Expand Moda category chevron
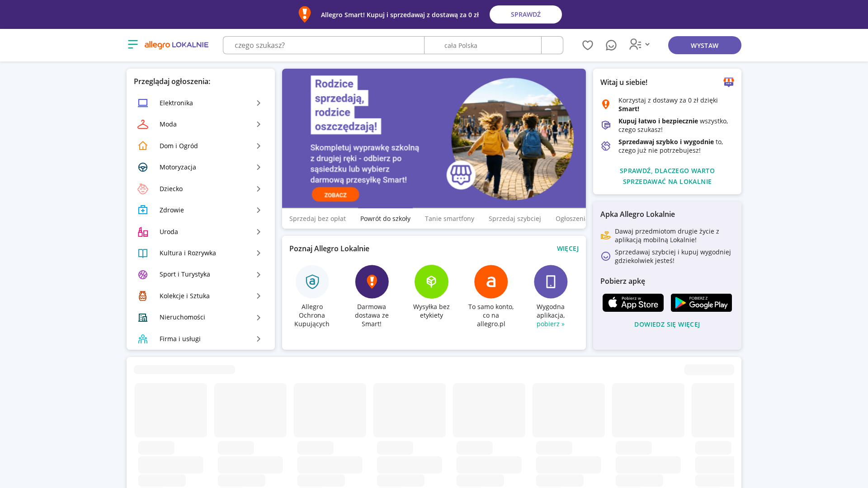The width and height of the screenshot is (868, 488). [259, 124]
